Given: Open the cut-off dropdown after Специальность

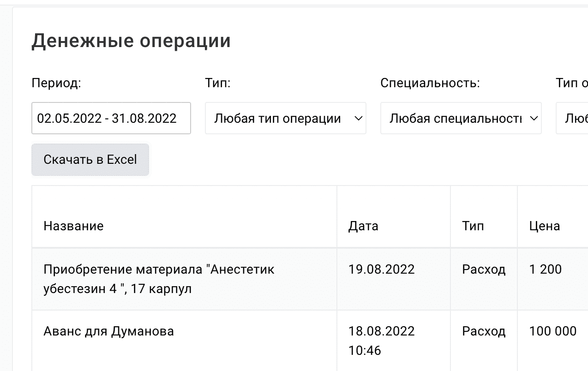Looking at the screenshot, I should pos(572,119).
